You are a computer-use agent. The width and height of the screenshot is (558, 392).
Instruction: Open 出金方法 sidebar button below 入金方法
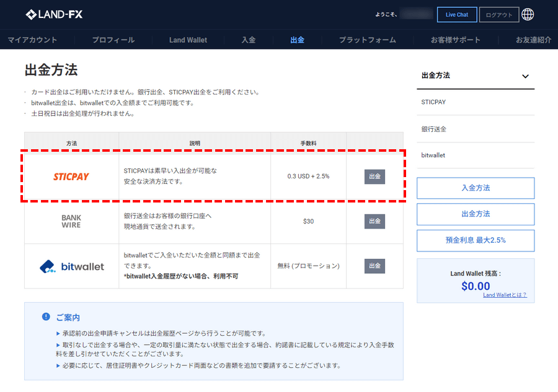coord(476,214)
